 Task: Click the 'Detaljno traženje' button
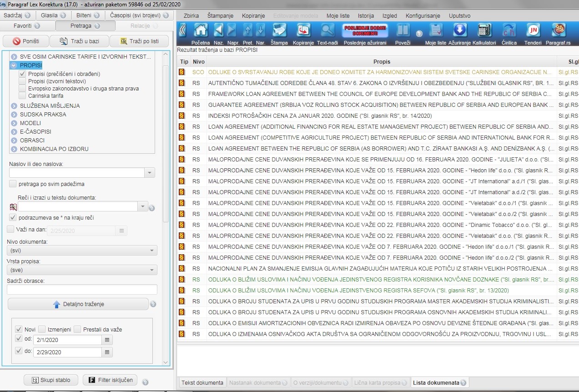(x=78, y=304)
